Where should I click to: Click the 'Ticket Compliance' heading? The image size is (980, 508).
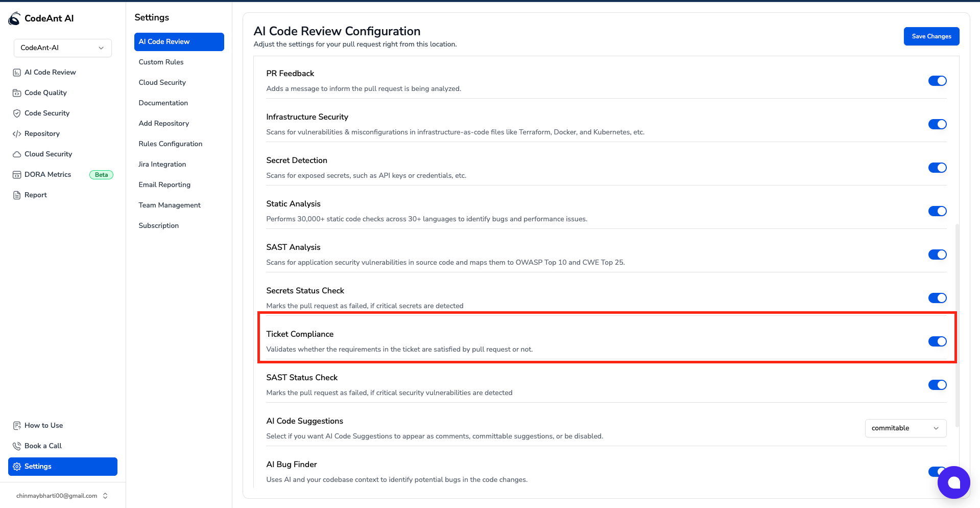pos(300,334)
